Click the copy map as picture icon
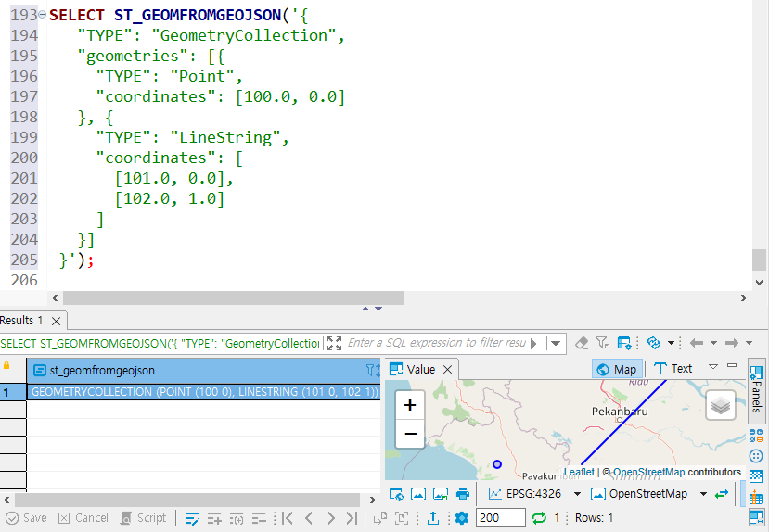This screenshot has width=769, height=532. pyautogui.click(x=418, y=494)
